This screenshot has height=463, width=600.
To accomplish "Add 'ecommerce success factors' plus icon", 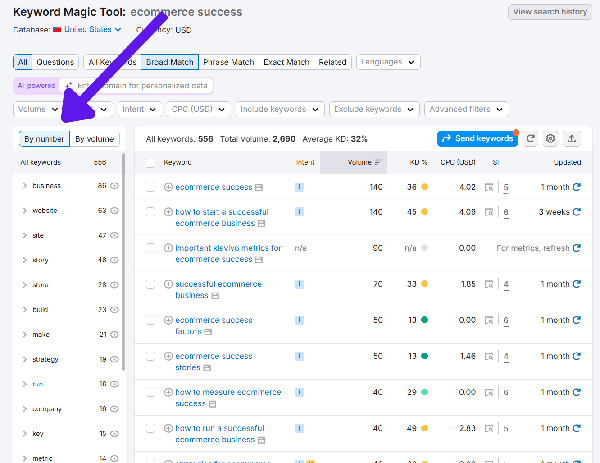I will pyautogui.click(x=168, y=320).
